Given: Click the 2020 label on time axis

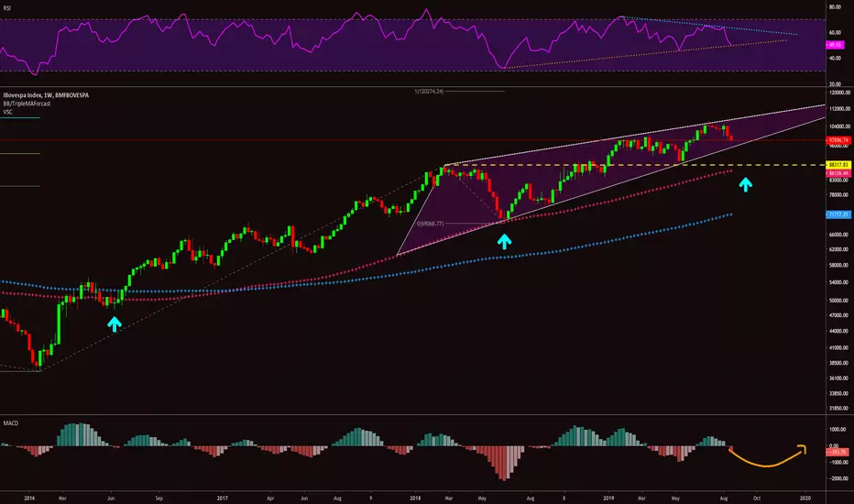Looking at the screenshot, I should click(805, 498).
